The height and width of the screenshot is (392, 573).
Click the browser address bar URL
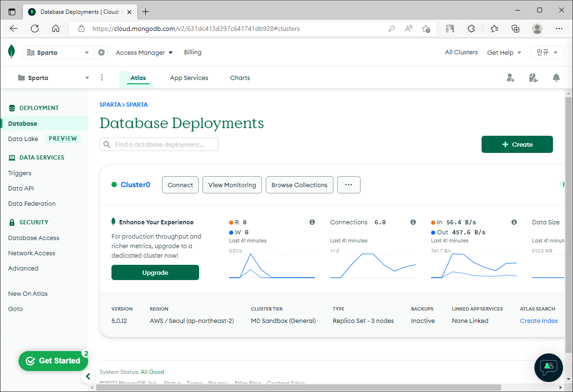coord(196,29)
